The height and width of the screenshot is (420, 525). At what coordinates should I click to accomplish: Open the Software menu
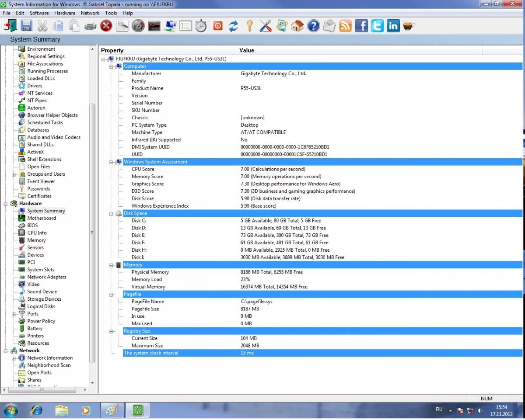point(39,13)
